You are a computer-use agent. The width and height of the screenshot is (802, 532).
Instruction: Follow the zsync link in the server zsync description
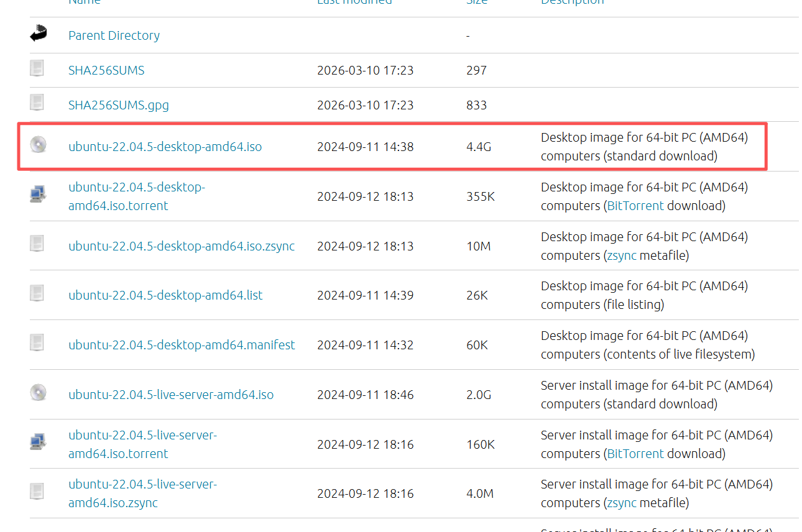point(622,503)
